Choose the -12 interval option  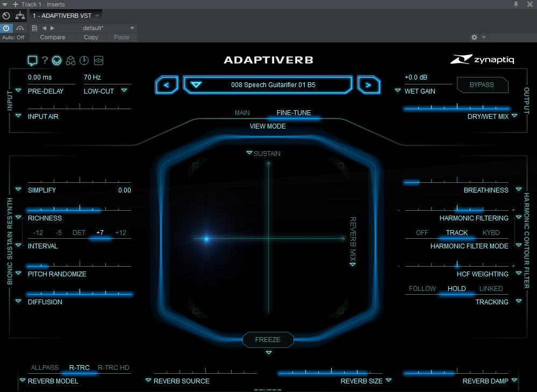coord(38,233)
